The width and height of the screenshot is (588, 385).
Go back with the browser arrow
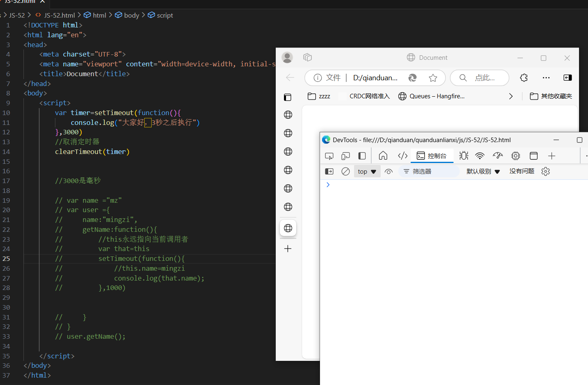tap(290, 78)
